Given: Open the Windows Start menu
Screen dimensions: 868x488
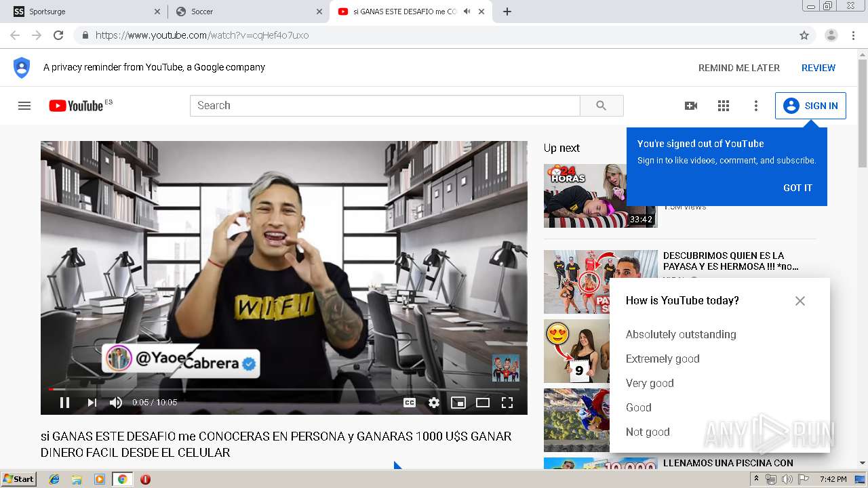Looking at the screenshot, I should pyautogui.click(x=18, y=479).
